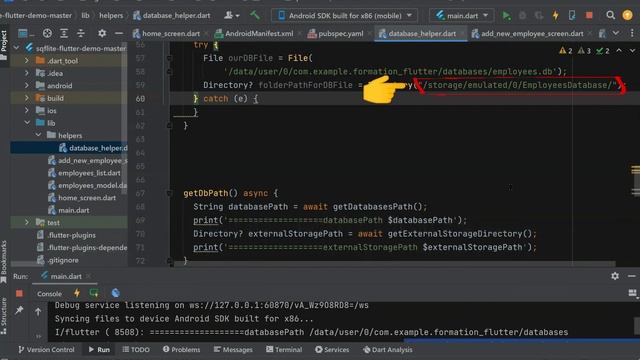Click Expand All in Project panel

pyautogui.click(x=64, y=33)
